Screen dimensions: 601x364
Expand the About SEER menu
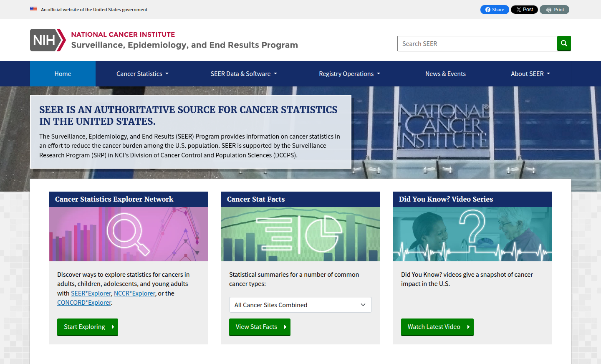click(530, 74)
